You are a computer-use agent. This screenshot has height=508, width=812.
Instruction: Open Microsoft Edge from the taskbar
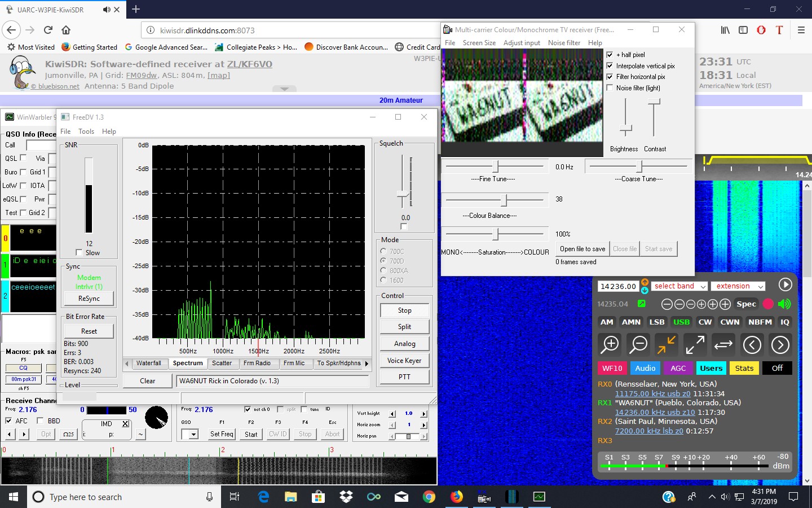click(263, 497)
